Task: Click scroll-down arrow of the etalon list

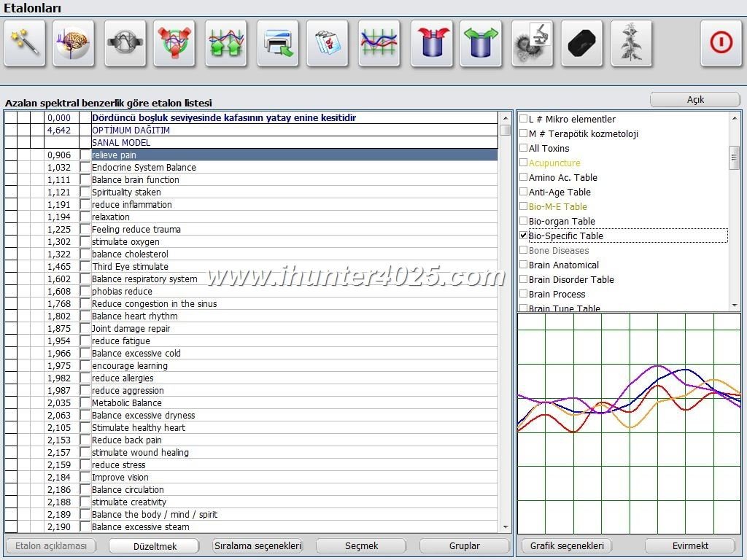Action: coord(506,526)
